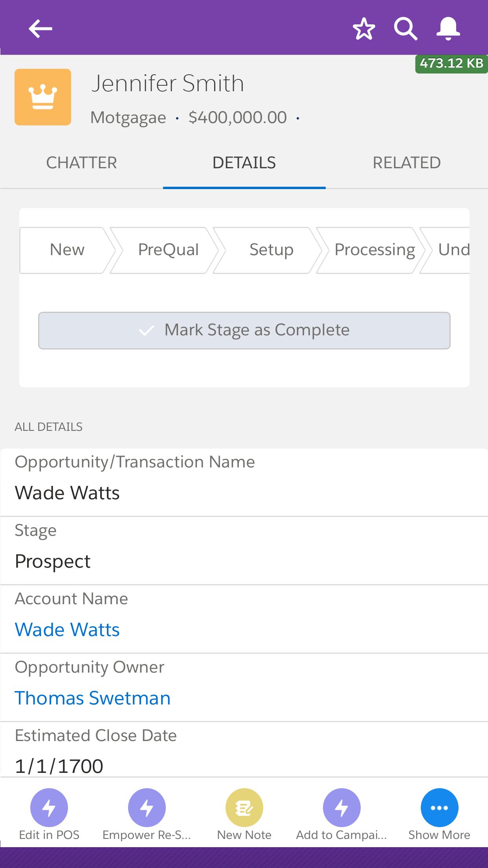Tap the orange crown opportunity icon
This screenshot has height=868, width=488.
coord(43,97)
